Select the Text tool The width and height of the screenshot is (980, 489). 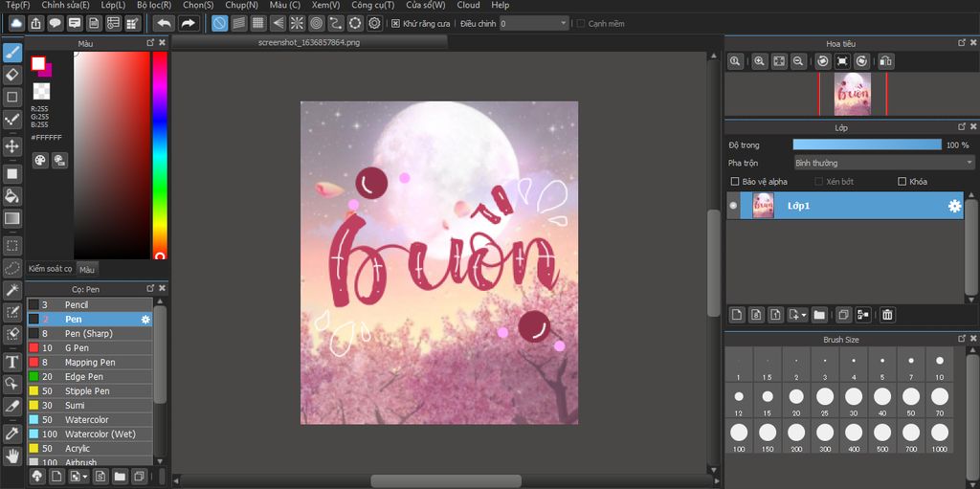(x=11, y=362)
